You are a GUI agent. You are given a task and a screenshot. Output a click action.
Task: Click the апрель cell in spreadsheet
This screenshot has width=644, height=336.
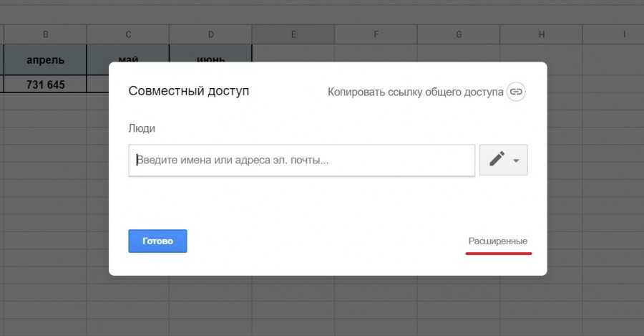(x=45, y=60)
